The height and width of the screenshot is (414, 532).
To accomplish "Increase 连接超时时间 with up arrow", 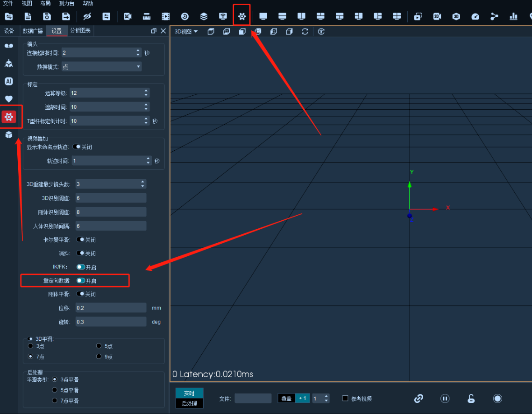I will coord(138,50).
